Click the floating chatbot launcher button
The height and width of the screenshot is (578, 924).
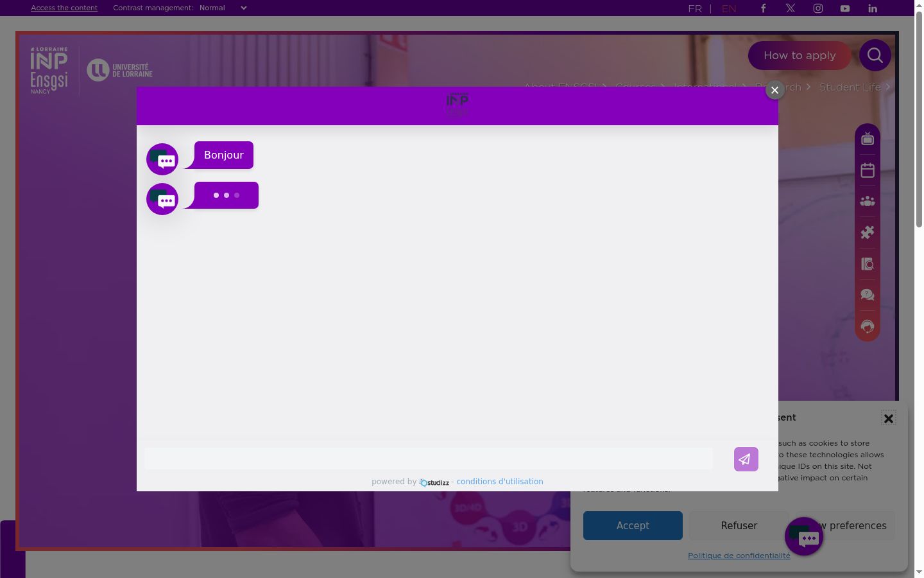point(804,536)
